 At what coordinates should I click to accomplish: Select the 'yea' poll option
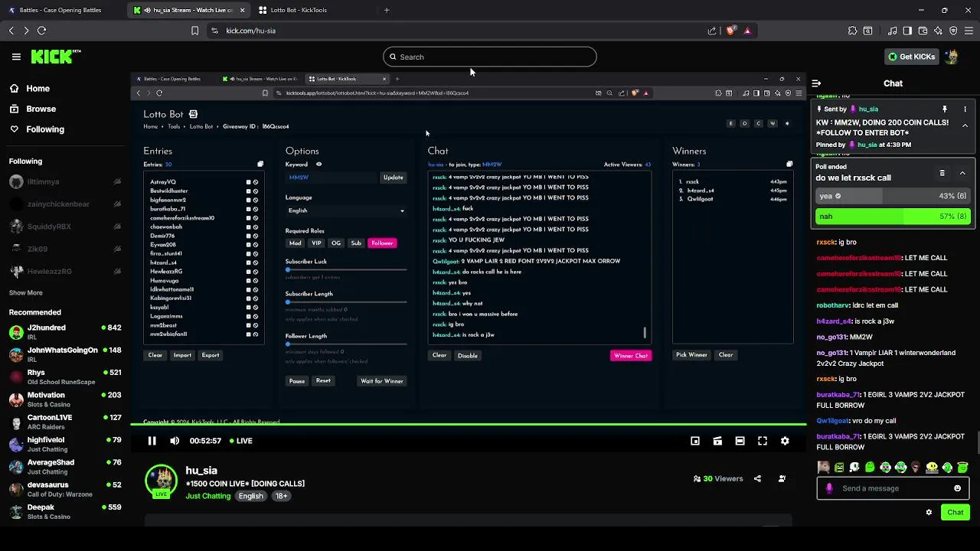893,196
